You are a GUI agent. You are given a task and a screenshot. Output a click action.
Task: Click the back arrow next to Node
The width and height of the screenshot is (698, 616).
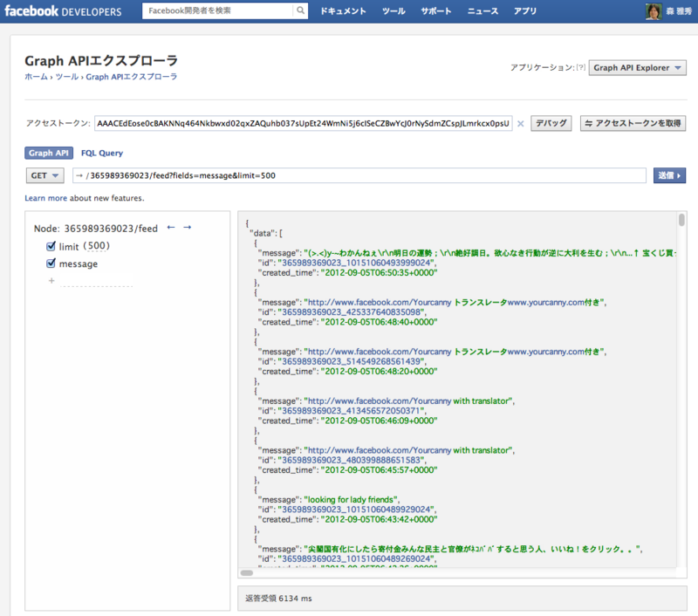[x=171, y=228]
